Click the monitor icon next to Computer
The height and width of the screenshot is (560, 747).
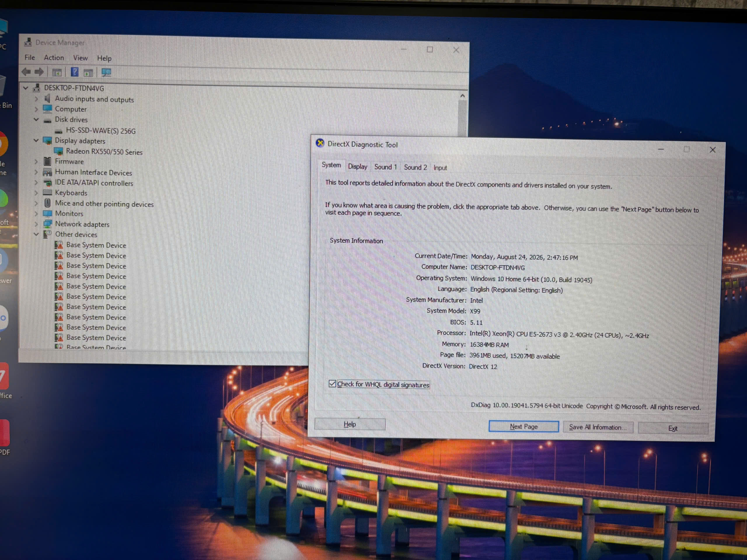tap(48, 109)
